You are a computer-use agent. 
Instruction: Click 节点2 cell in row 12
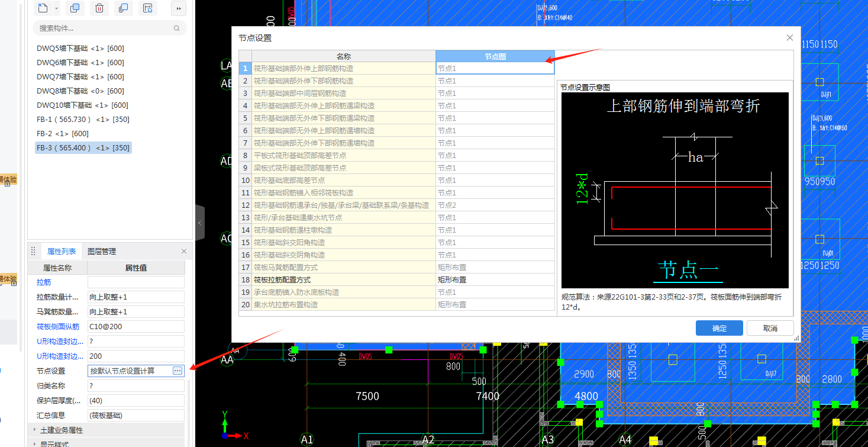pos(495,205)
